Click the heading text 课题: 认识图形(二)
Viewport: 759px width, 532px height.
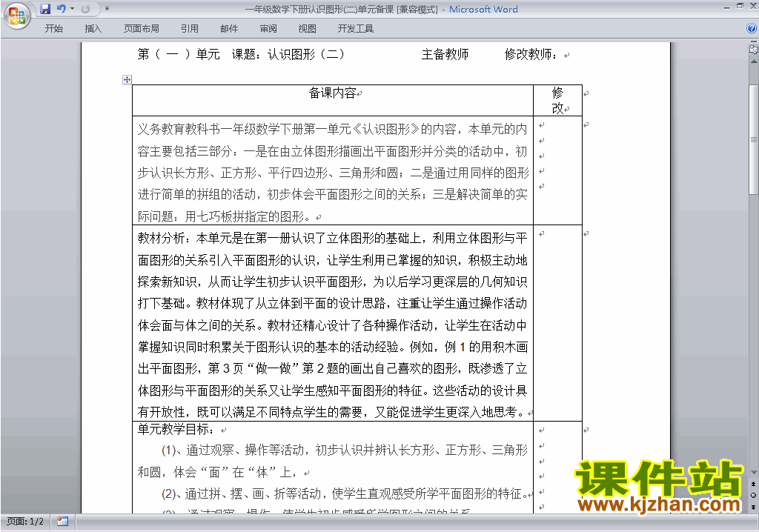tap(288, 54)
